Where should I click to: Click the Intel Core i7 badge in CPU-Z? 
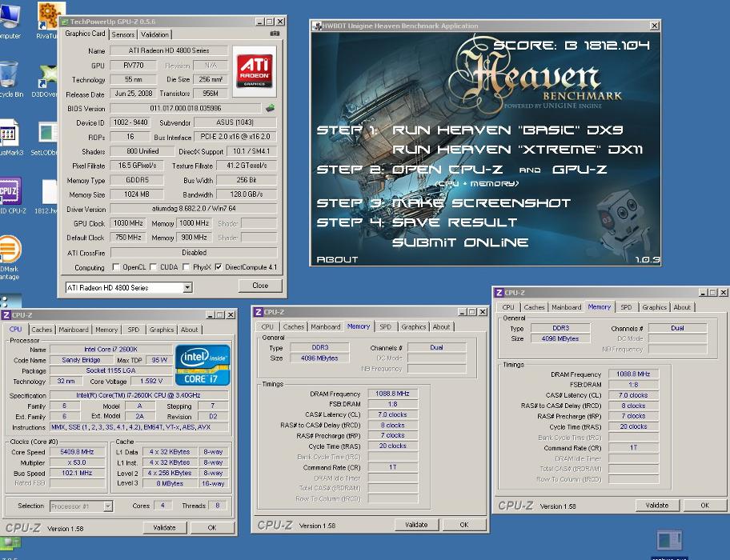[x=203, y=365]
